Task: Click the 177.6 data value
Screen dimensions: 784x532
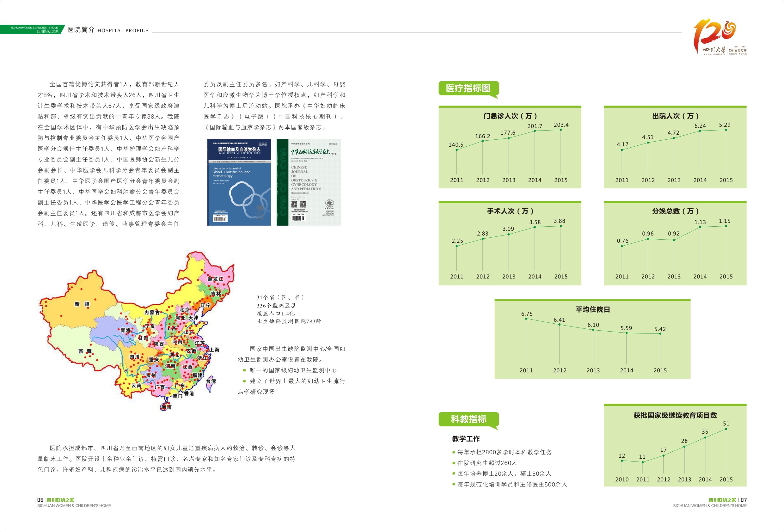Action: pos(508,133)
